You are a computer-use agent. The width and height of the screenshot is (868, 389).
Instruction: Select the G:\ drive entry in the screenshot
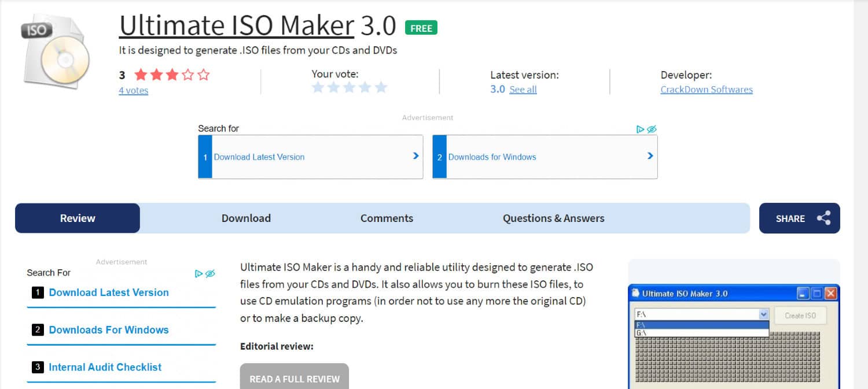(701, 333)
